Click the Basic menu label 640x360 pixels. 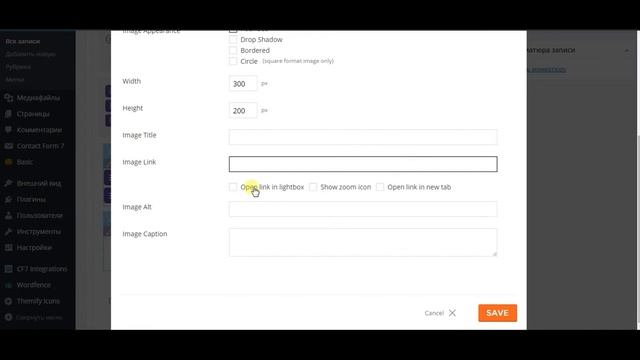click(24, 162)
